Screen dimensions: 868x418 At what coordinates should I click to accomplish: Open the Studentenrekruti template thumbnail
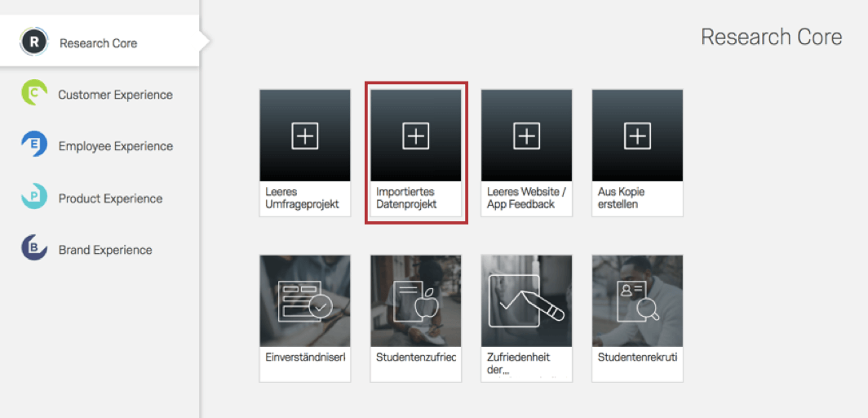coord(637,300)
